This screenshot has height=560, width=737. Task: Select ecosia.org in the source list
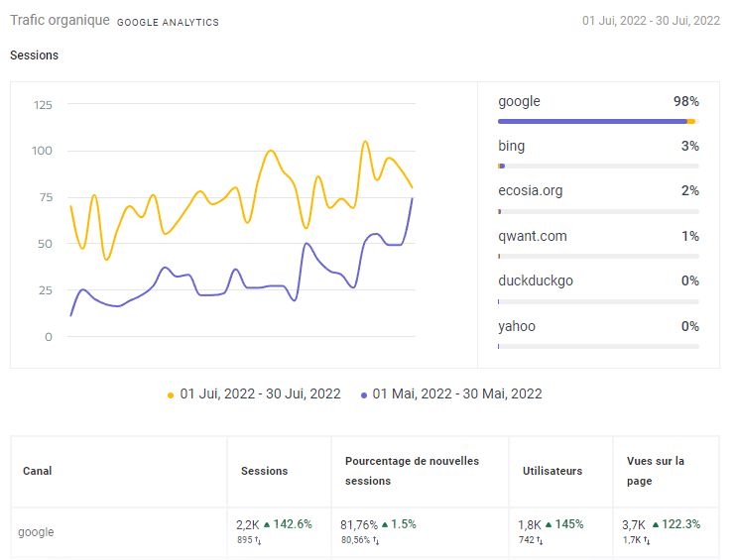(530, 191)
